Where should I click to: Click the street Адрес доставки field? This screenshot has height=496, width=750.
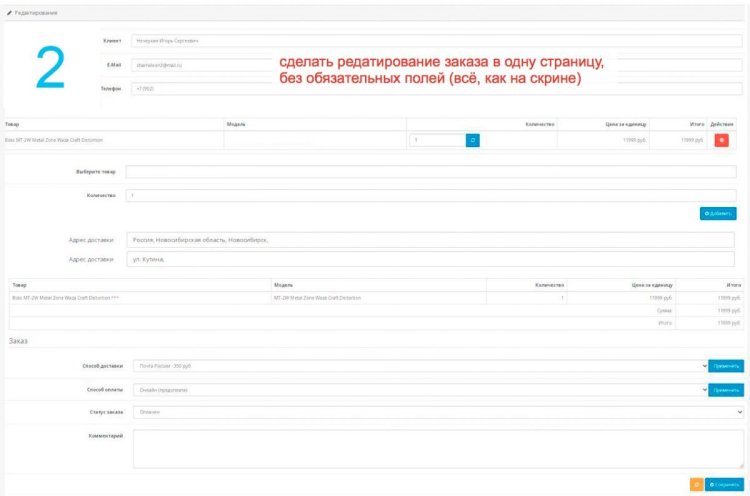(x=430, y=260)
